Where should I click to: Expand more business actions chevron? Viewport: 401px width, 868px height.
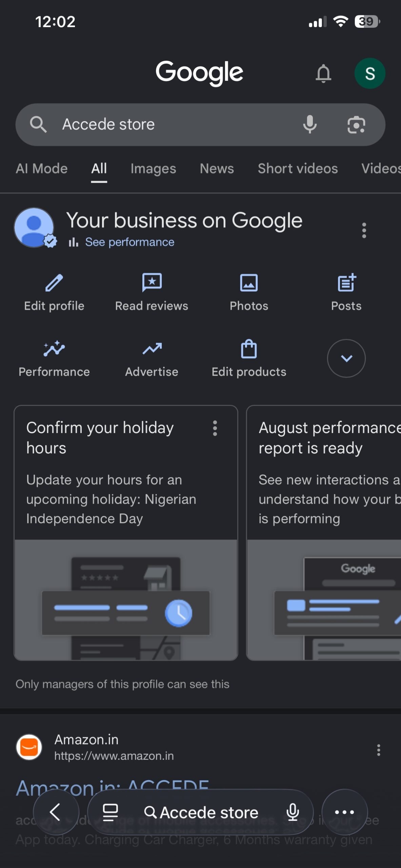346,358
